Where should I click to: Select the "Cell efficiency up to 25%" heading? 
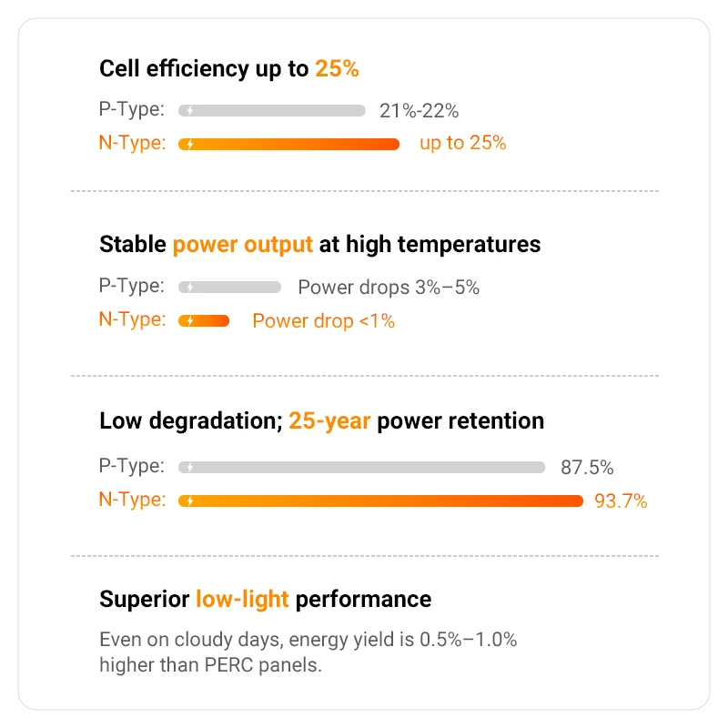tap(229, 68)
